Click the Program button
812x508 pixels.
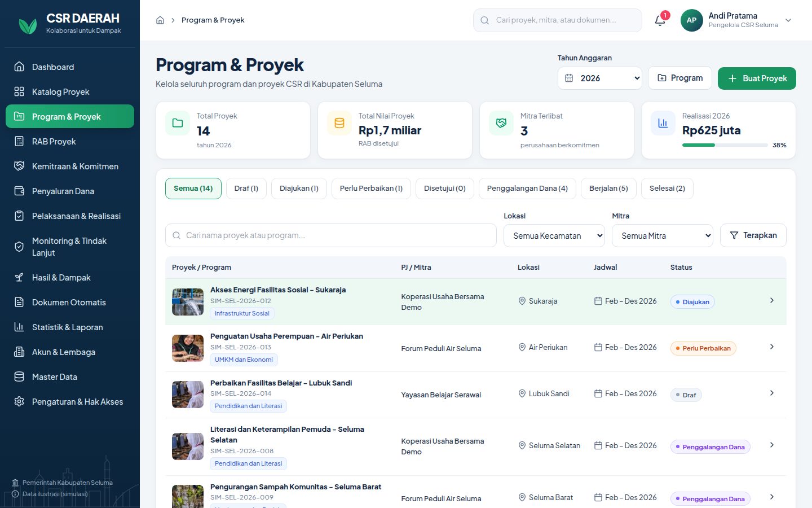[680, 78]
